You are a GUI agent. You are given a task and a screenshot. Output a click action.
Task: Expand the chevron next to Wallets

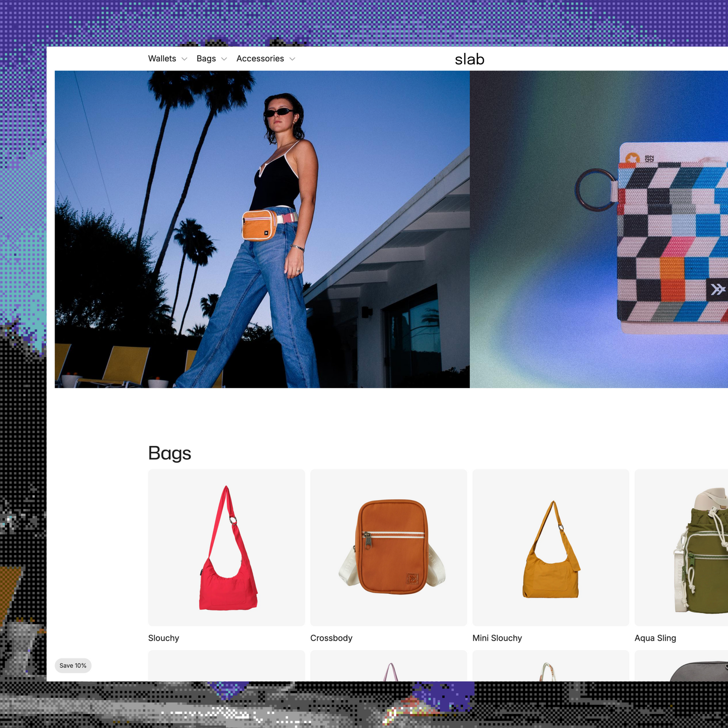point(184,59)
